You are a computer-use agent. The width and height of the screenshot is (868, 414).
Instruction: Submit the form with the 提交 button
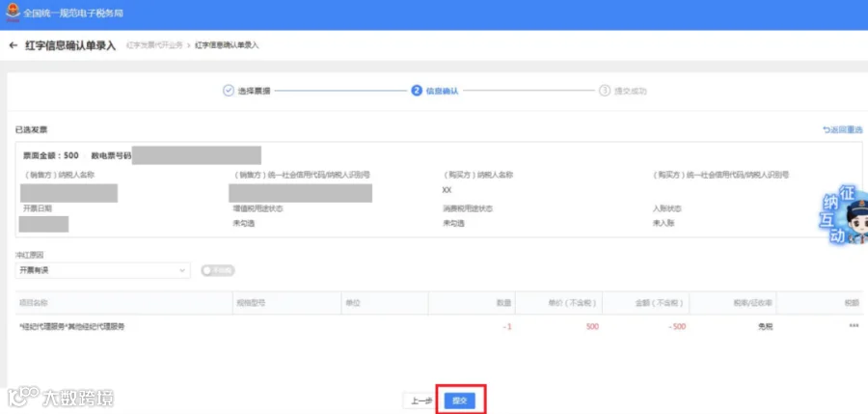(459, 400)
